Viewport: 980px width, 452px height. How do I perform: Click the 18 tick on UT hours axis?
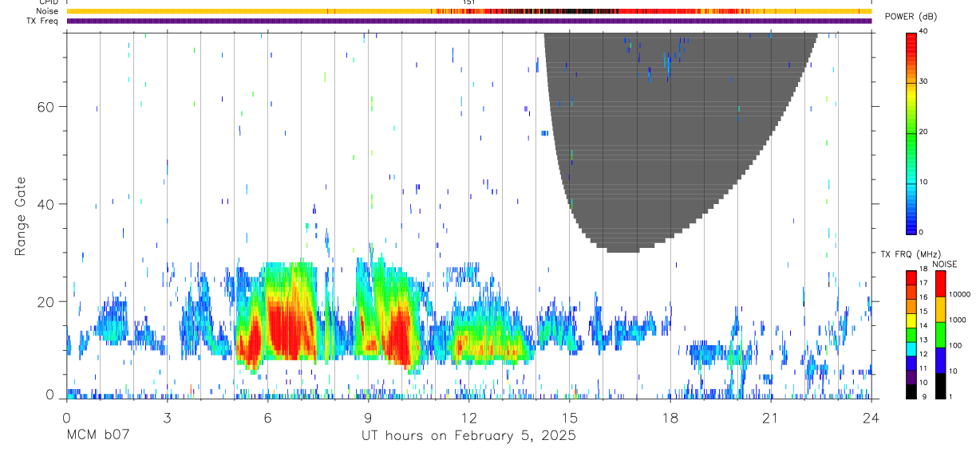tap(670, 418)
